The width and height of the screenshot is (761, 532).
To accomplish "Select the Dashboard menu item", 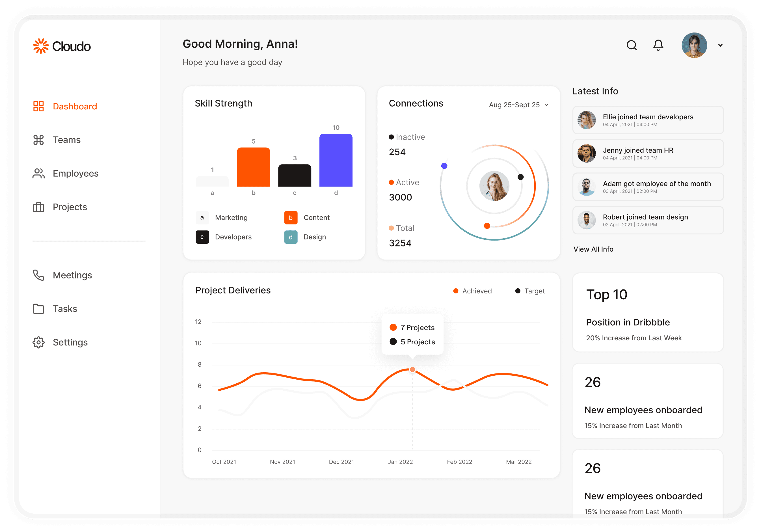I will pos(75,106).
